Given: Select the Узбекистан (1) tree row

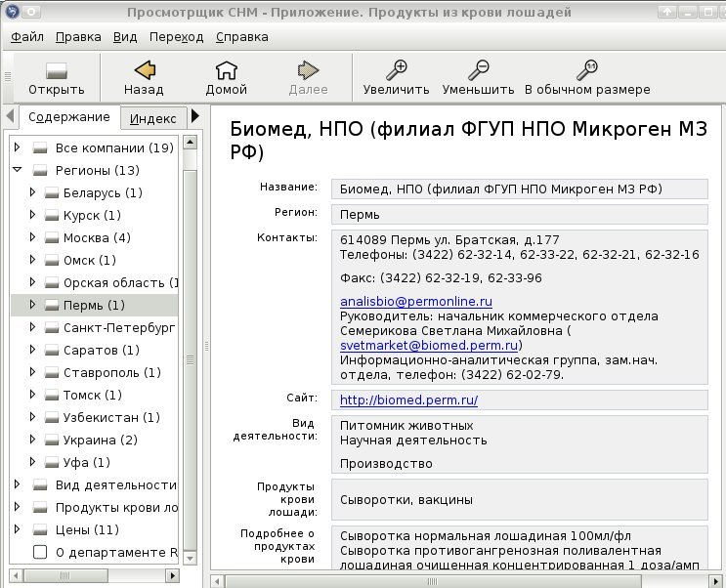Looking at the screenshot, I should tap(95, 418).
